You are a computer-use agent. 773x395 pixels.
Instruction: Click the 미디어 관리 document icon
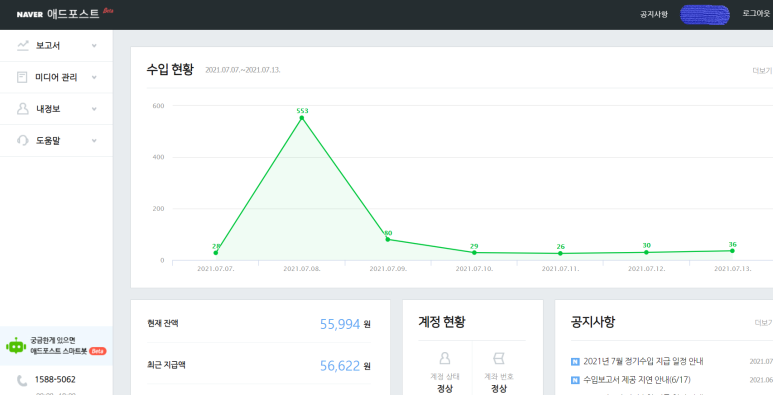tap(22, 77)
